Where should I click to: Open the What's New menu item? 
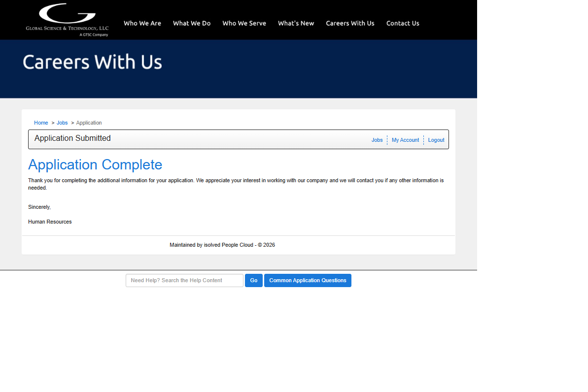[296, 23]
